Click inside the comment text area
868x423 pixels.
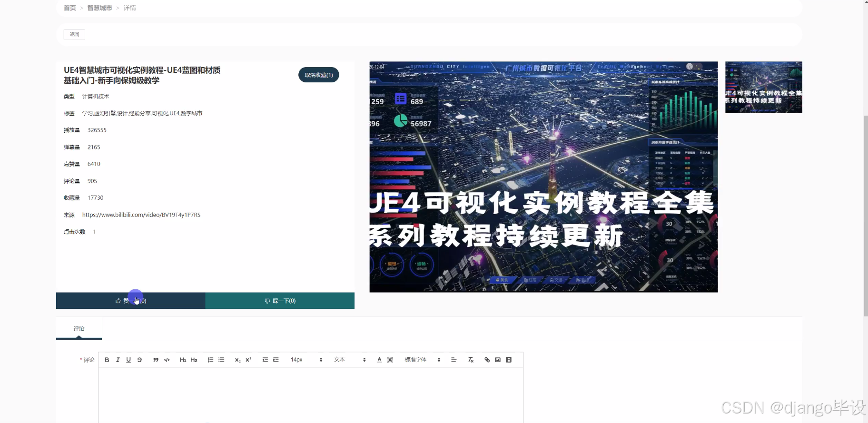311,395
